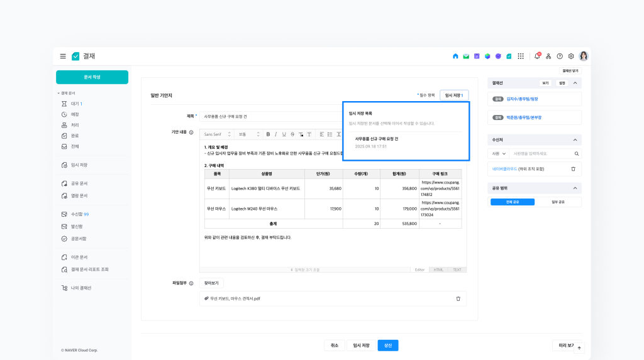Remove 네이버클라우드 recipient with trash icon
Viewport: 644px width, 360px height.
point(573,169)
